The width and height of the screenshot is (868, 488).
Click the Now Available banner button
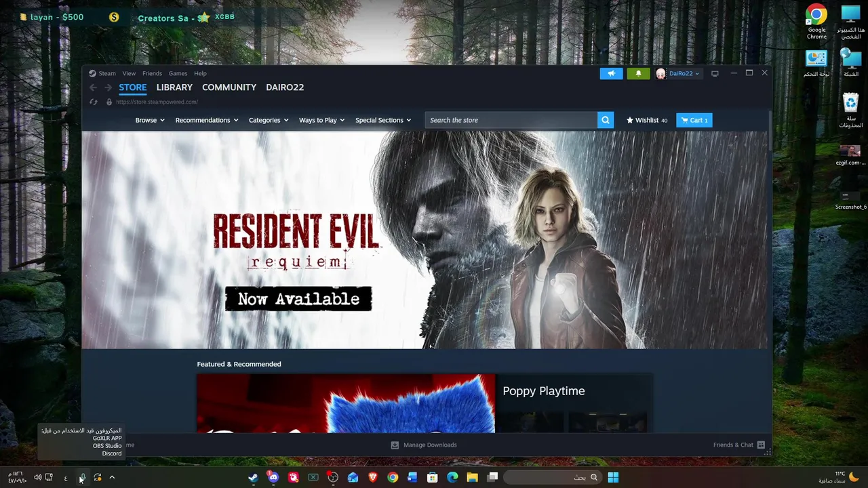pos(298,299)
